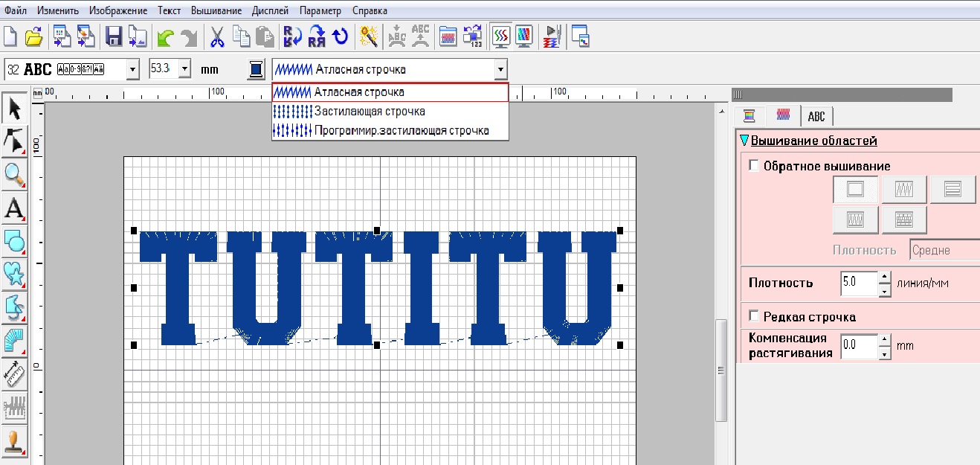Screen dimensions: 980x465
Task: Expand the text size 53.3 dropdown
Action: tap(184, 70)
